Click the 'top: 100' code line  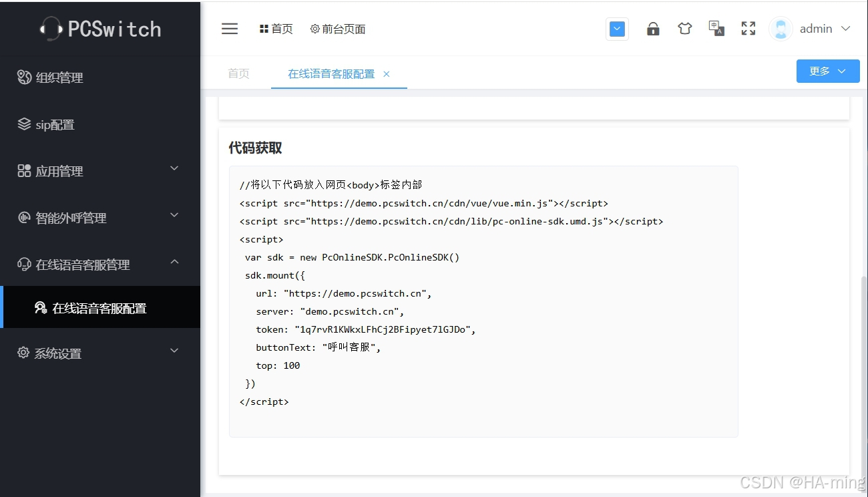(278, 365)
